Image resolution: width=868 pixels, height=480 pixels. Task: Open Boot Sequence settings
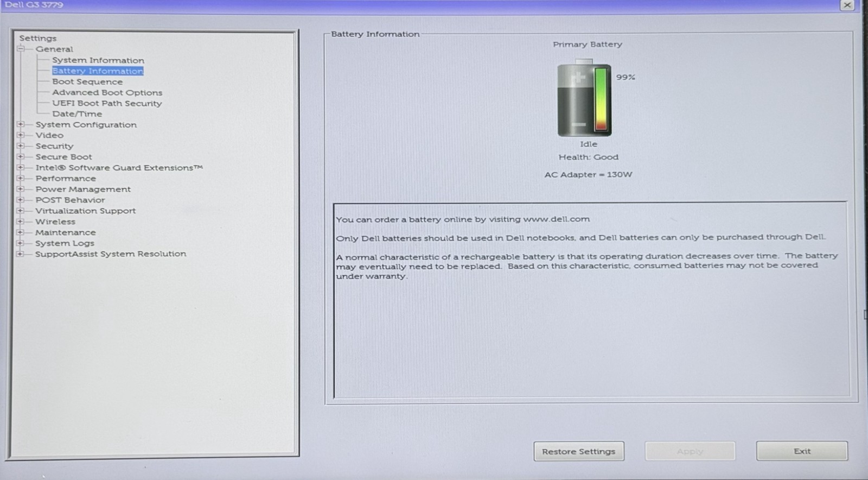coord(87,82)
